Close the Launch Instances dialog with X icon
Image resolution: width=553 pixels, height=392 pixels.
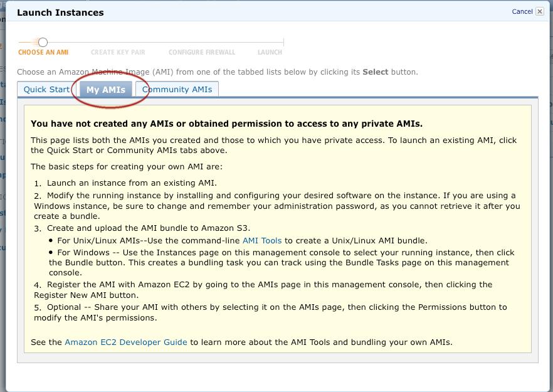(540, 11)
